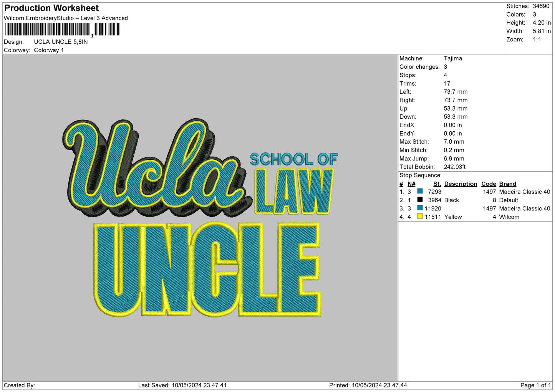The image size is (555, 392).
Task: Click the 'Brand' column header
Action: [x=507, y=184]
